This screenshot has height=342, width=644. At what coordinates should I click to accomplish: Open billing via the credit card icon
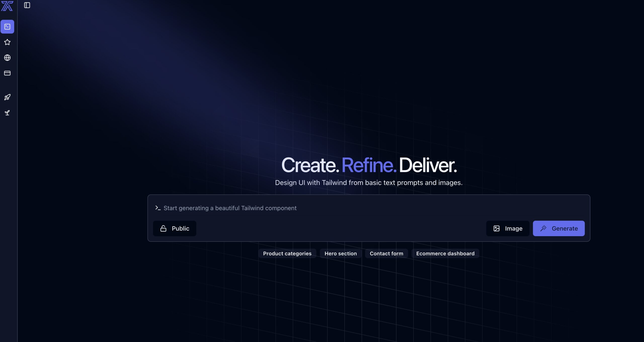click(x=7, y=73)
